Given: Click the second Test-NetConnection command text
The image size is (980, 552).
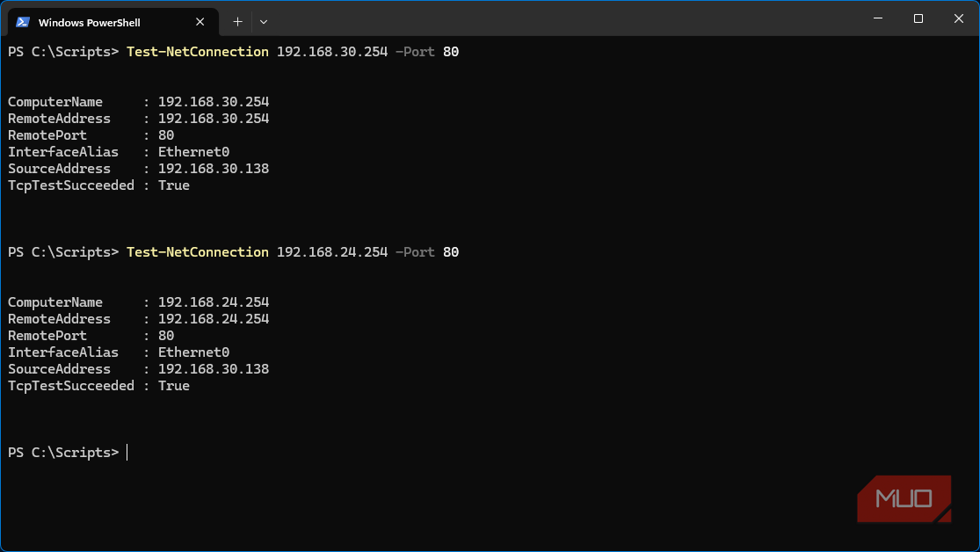Looking at the screenshot, I should (198, 252).
